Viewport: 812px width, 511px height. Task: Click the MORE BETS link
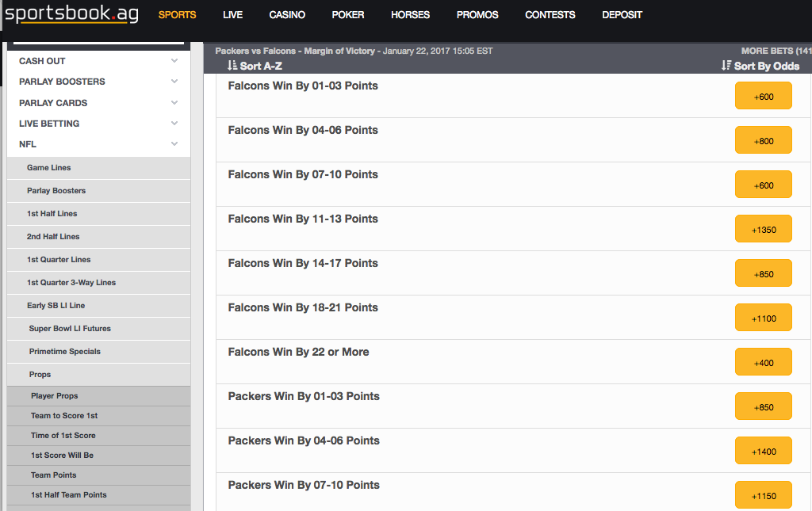[776, 51]
